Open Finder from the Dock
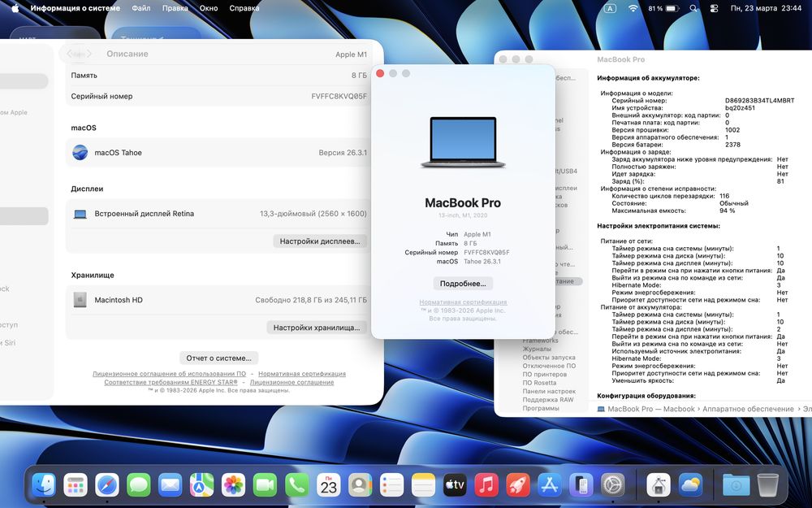Image resolution: width=812 pixels, height=508 pixels. (44, 486)
